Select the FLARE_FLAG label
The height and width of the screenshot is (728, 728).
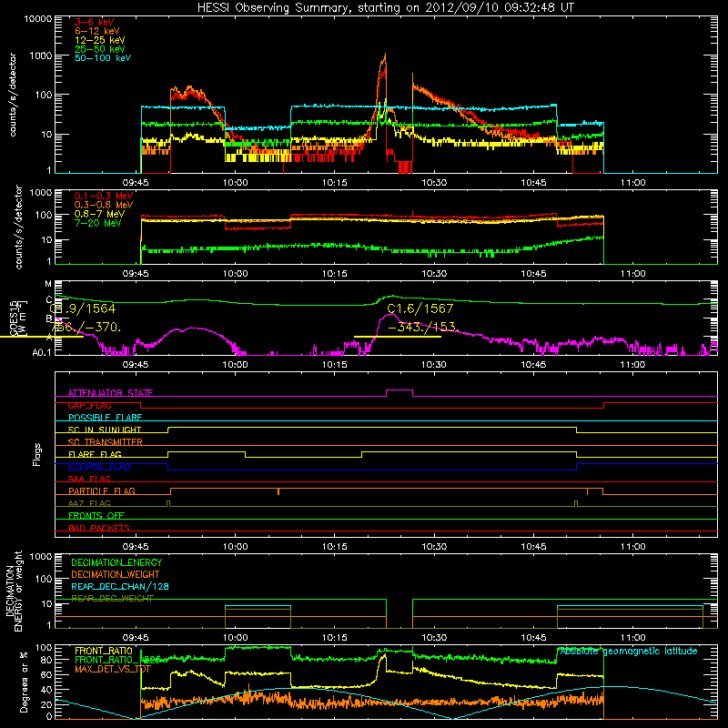pos(95,454)
